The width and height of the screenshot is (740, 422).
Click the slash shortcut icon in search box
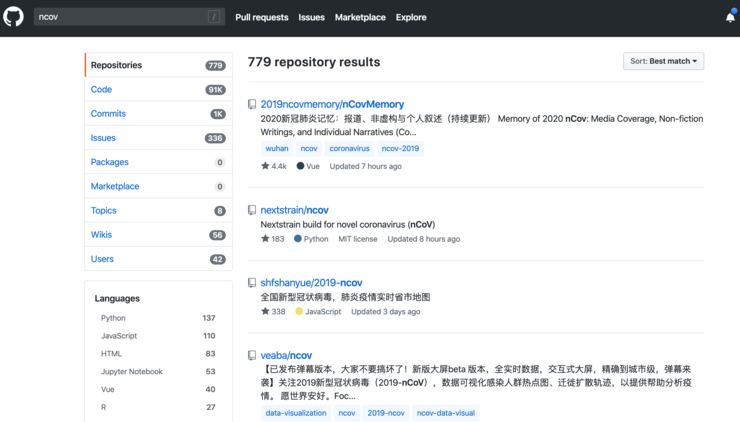tap(214, 17)
